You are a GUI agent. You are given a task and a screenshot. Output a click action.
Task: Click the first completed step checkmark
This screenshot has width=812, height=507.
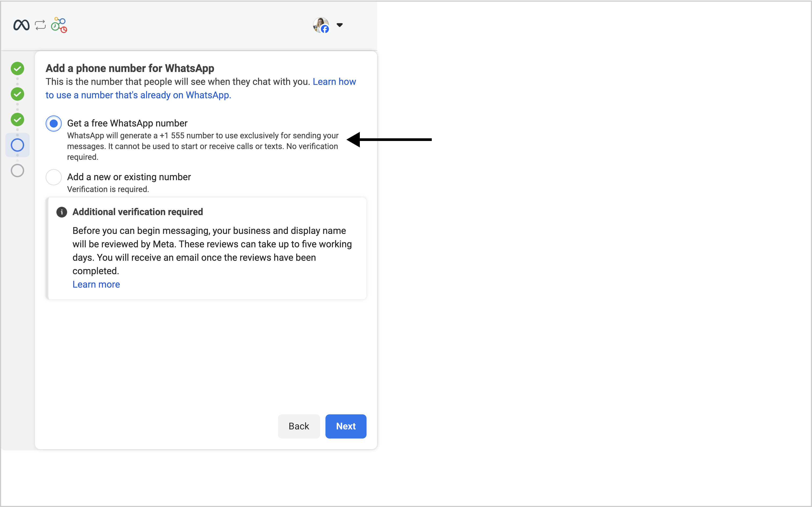17,68
